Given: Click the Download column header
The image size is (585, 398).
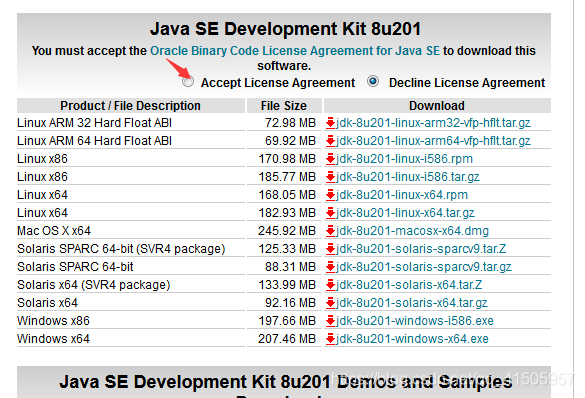Looking at the screenshot, I should [x=437, y=106].
